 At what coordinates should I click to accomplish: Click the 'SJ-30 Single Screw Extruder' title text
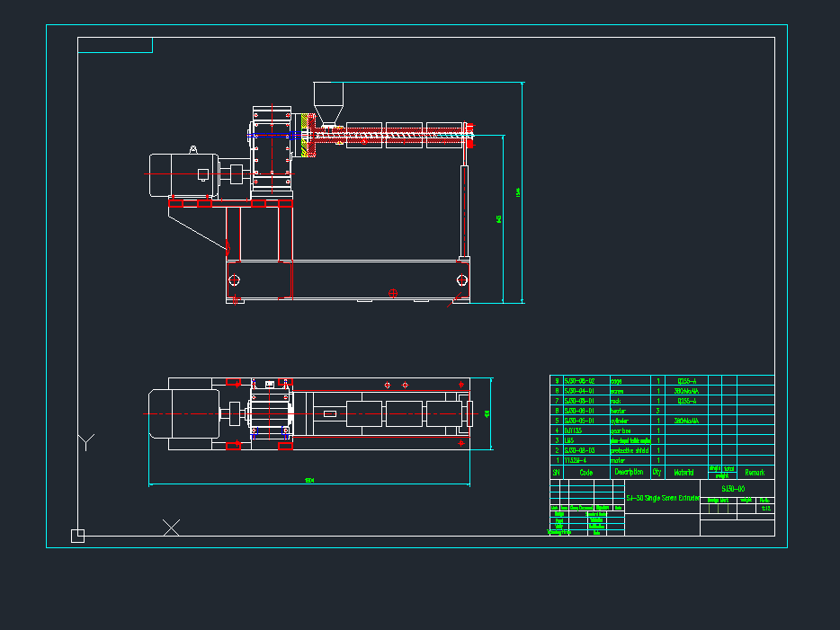(x=662, y=497)
